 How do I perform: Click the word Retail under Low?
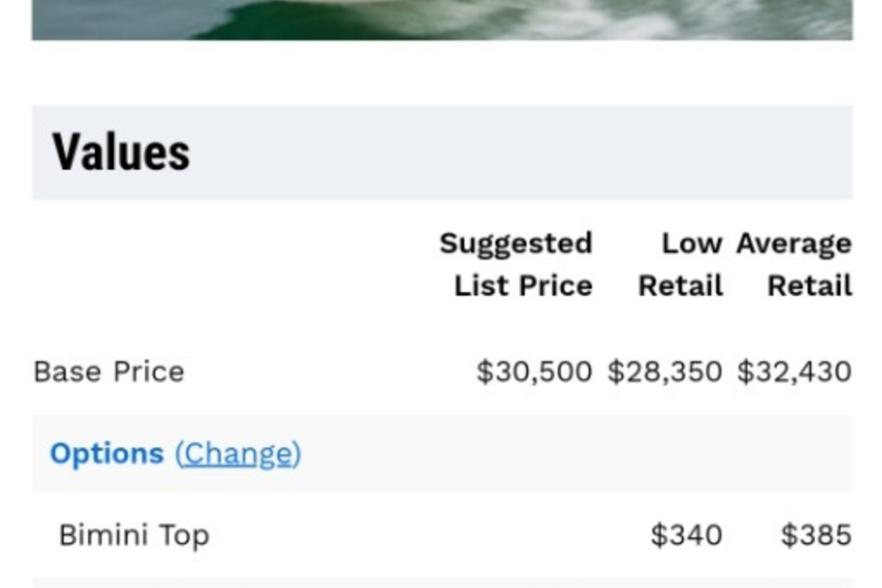pyautogui.click(x=681, y=286)
